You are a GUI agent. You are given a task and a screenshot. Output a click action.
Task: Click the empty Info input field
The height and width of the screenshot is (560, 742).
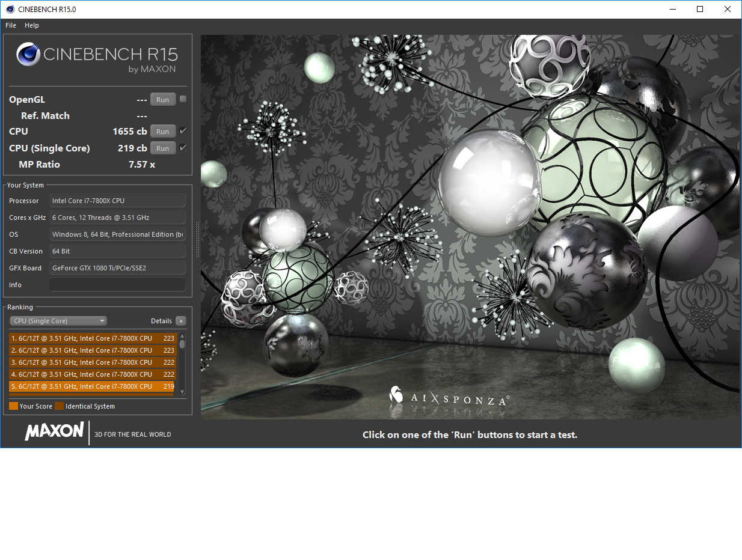pyautogui.click(x=118, y=285)
